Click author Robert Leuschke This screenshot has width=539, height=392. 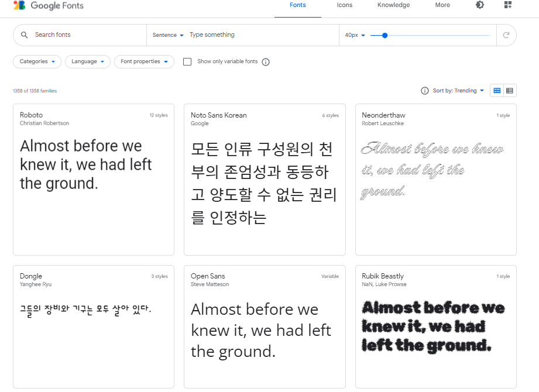tap(383, 123)
